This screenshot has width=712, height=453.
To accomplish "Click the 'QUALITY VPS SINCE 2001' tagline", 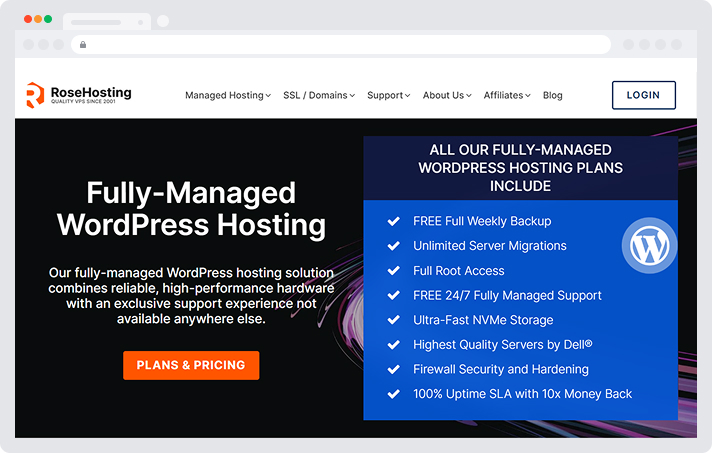I will [83, 102].
